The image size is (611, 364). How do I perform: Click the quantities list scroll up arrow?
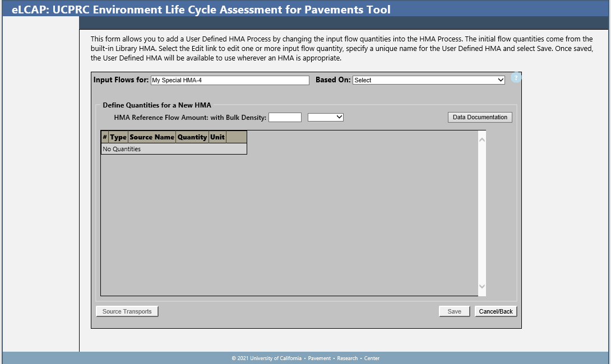point(482,138)
